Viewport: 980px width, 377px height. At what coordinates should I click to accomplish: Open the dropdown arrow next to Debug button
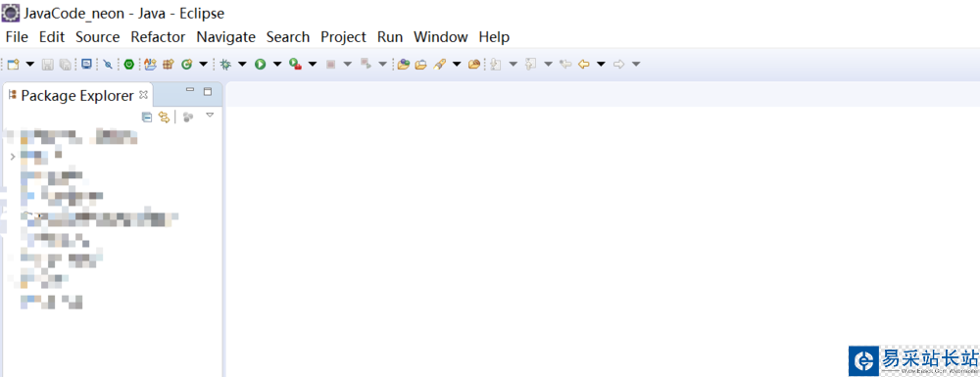[242, 64]
